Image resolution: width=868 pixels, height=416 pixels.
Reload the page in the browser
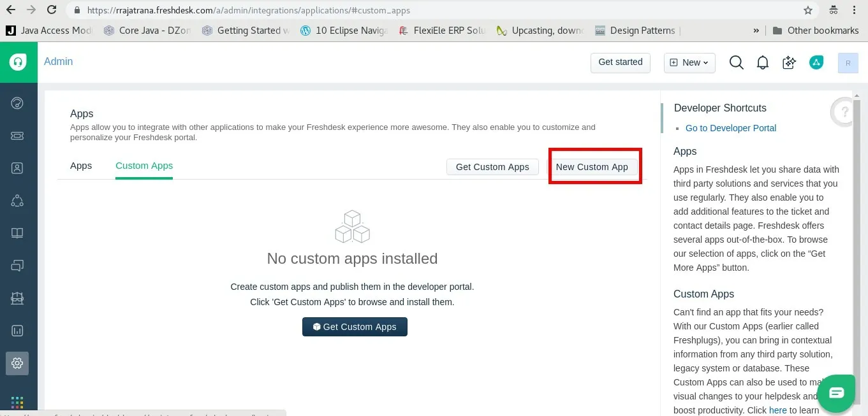click(x=52, y=10)
